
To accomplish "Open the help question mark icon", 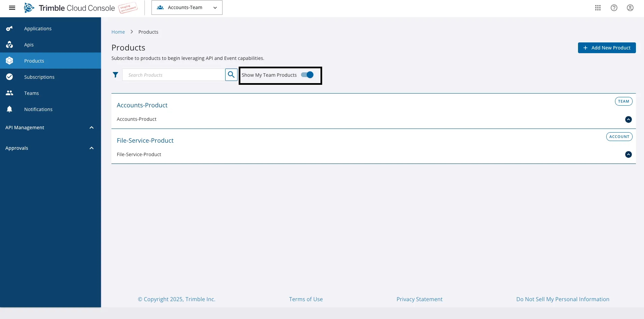I will coord(614,8).
